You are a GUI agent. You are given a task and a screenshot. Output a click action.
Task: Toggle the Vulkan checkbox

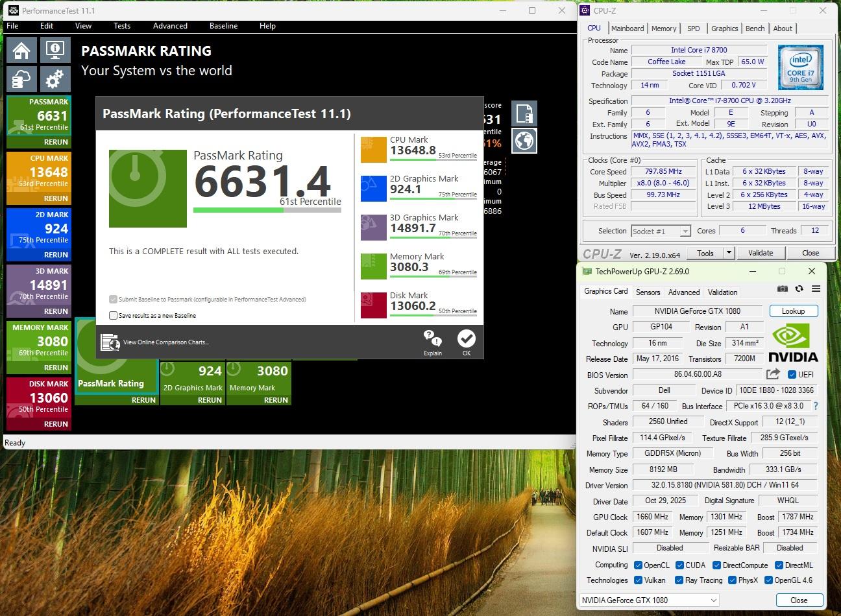(639, 580)
